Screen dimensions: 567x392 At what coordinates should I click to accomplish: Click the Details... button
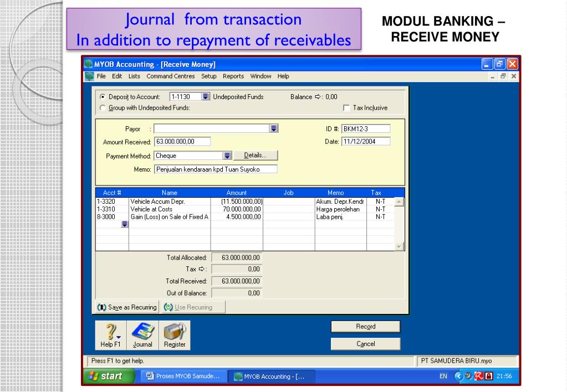(256, 156)
